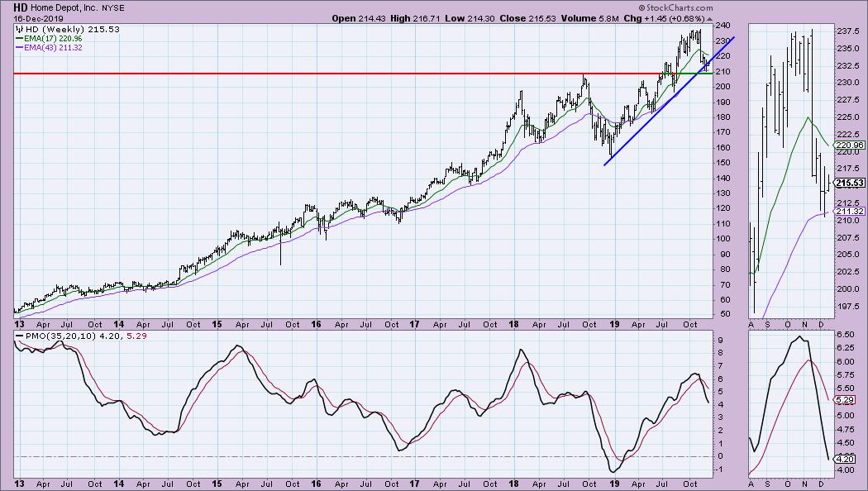Viewport: 868px width, 491px height.
Task: Click the 220.96 tag on the zoom price axis
Action: click(850, 145)
